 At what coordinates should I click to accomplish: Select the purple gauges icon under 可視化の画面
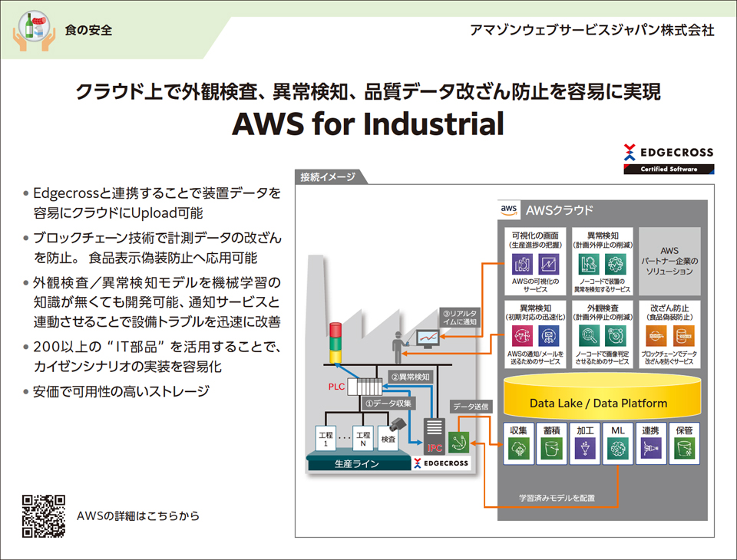click(522, 264)
